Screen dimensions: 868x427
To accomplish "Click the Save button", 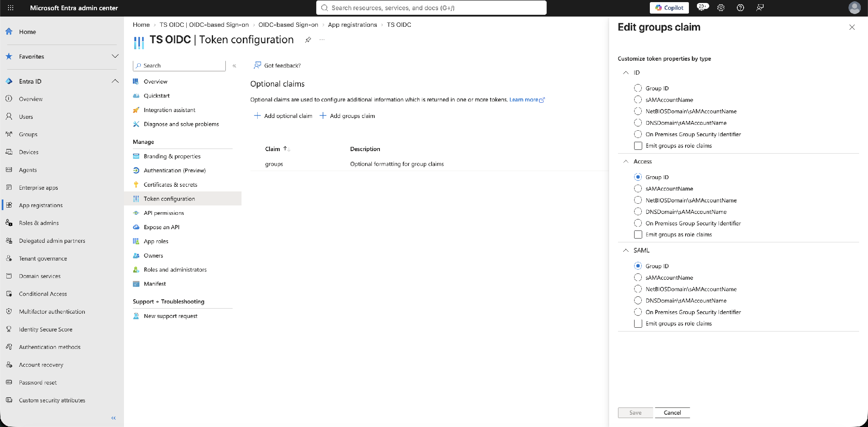I will (635, 413).
